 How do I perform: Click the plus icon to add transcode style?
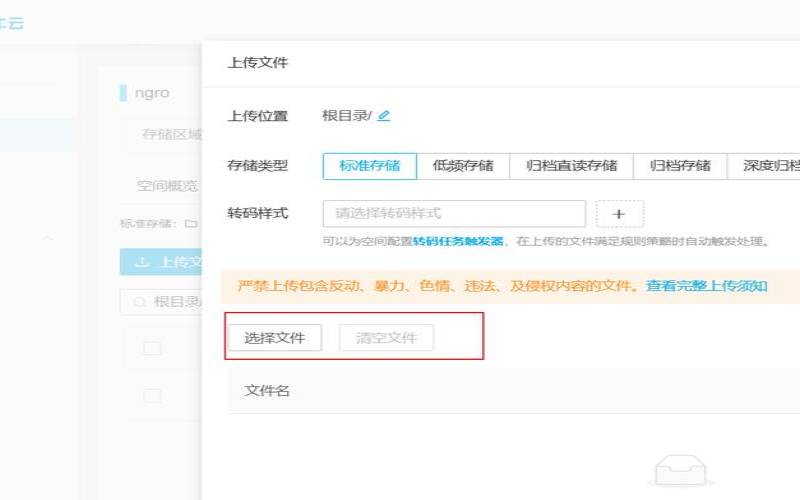tap(619, 214)
